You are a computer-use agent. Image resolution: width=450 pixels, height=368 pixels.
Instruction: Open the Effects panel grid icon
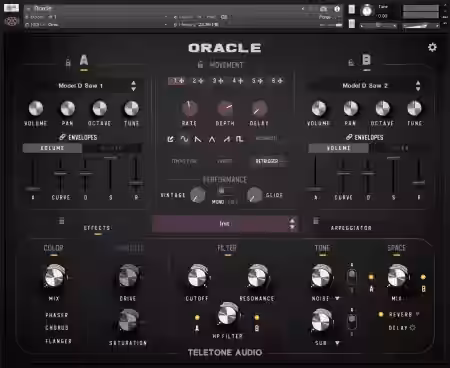pos(61,221)
